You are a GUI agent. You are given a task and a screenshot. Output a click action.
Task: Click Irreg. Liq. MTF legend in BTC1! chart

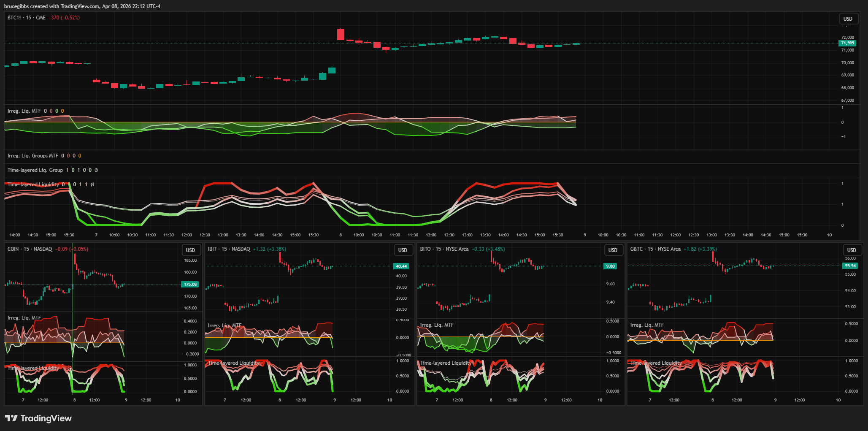point(24,111)
